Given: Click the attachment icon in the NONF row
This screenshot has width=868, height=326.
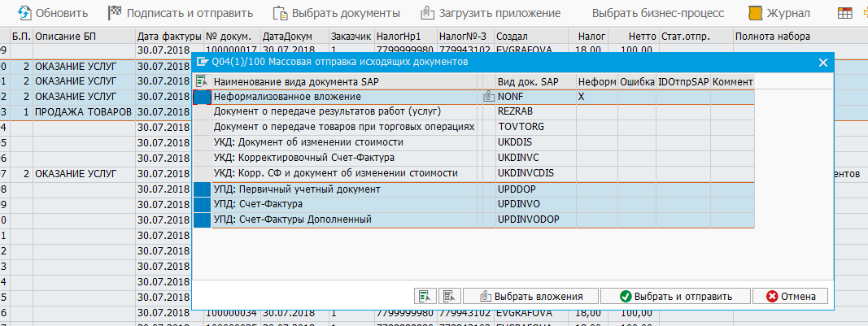Looking at the screenshot, I should (x=488, y=96).
